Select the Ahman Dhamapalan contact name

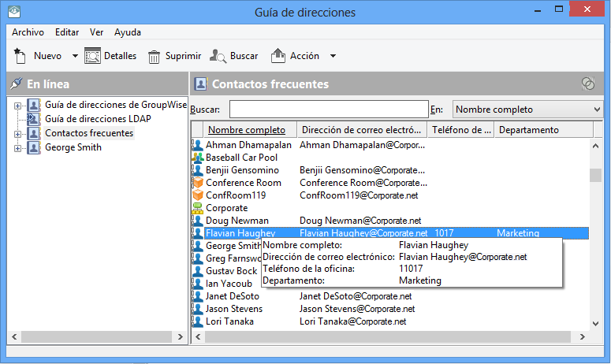[248, 145]
